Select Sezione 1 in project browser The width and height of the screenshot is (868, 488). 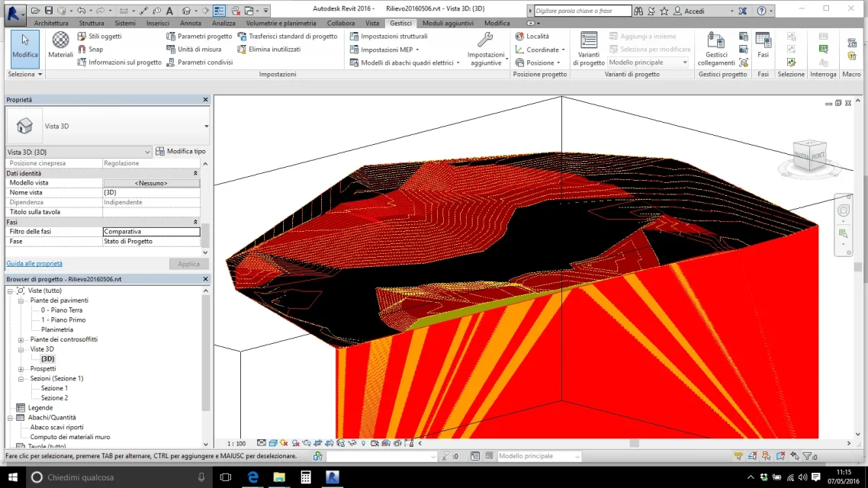tap(54, 388)
